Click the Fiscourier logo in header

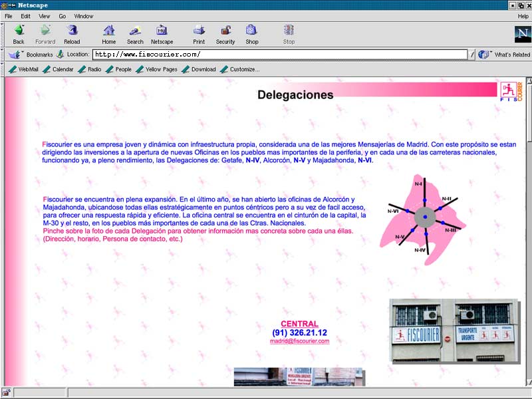(511, 91)
